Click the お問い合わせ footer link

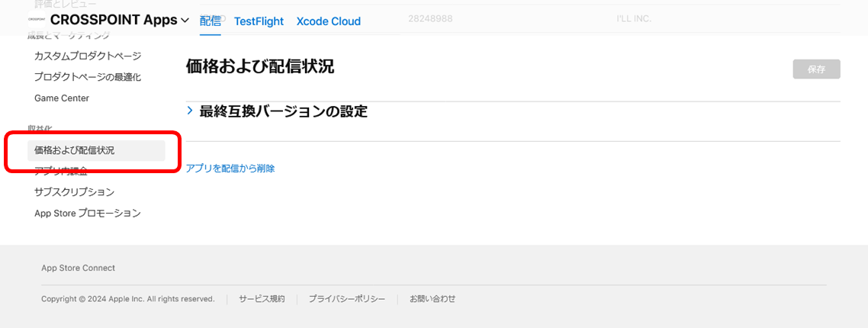pyautogui.click(x=432, y=299)
